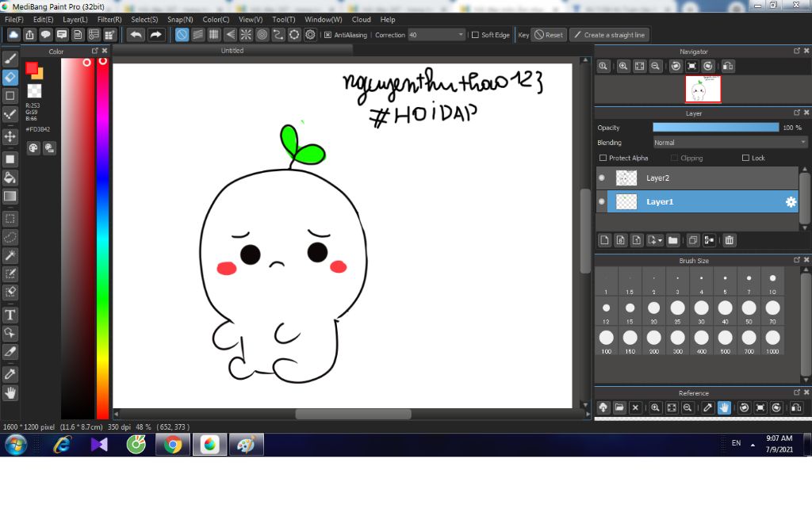Select the Eraser tool
This screenshot has width=812, height=524.
point(10,77)
